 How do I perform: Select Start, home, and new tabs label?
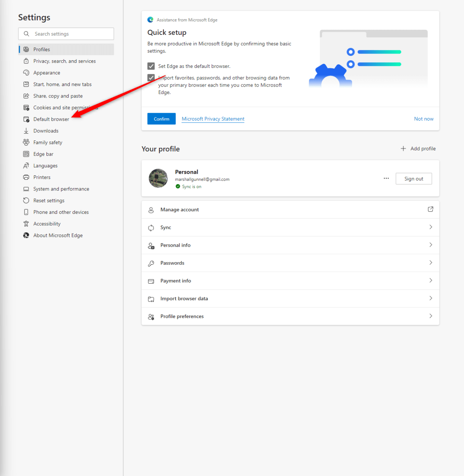[63, 84]
